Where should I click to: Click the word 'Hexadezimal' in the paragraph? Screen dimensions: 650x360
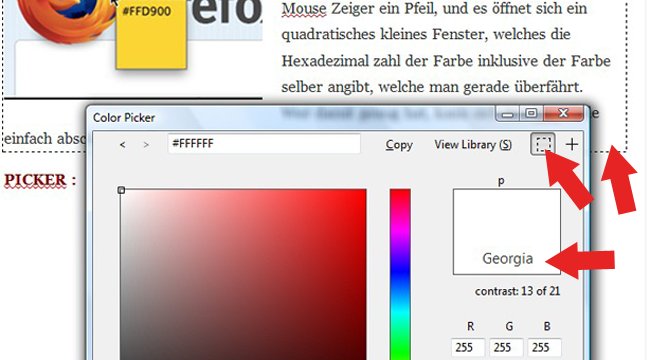(325, 61)
